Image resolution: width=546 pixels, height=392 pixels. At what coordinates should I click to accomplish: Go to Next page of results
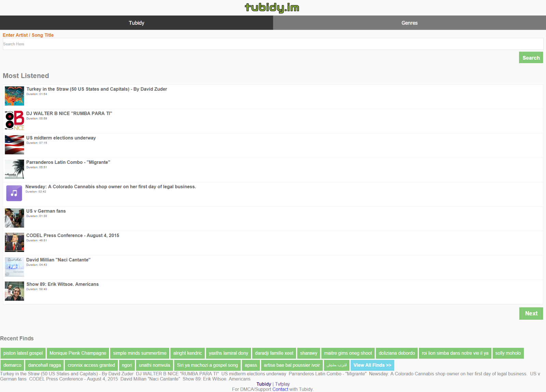click(x=531, y=314)
